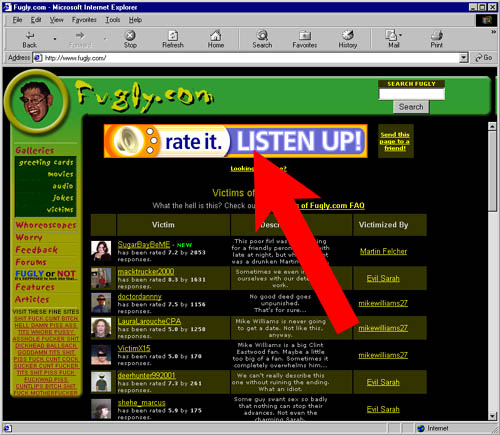The width and height of the screenshot is (500, 435).
Task: Open Feedback sidebar link
Action: (36, 250)
